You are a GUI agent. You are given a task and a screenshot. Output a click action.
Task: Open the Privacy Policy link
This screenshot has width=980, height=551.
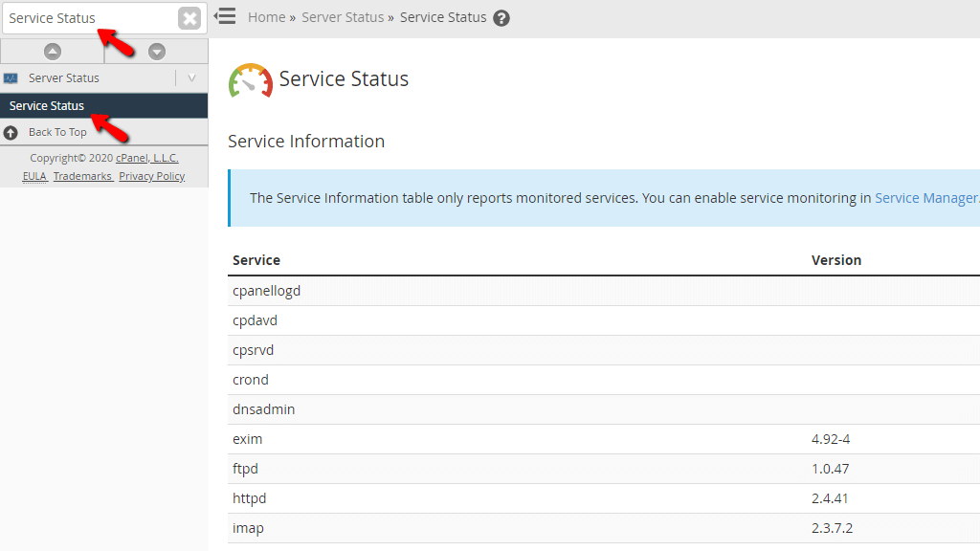[151, 175]
